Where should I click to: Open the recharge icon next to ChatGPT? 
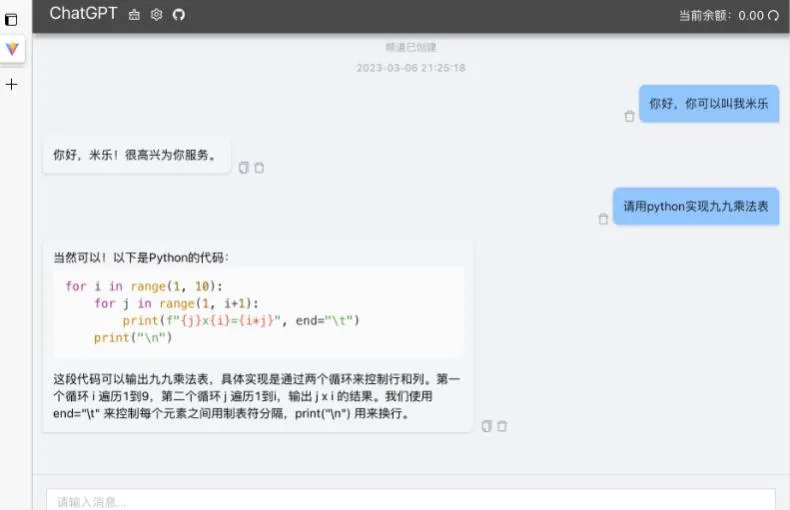(134, 15)
